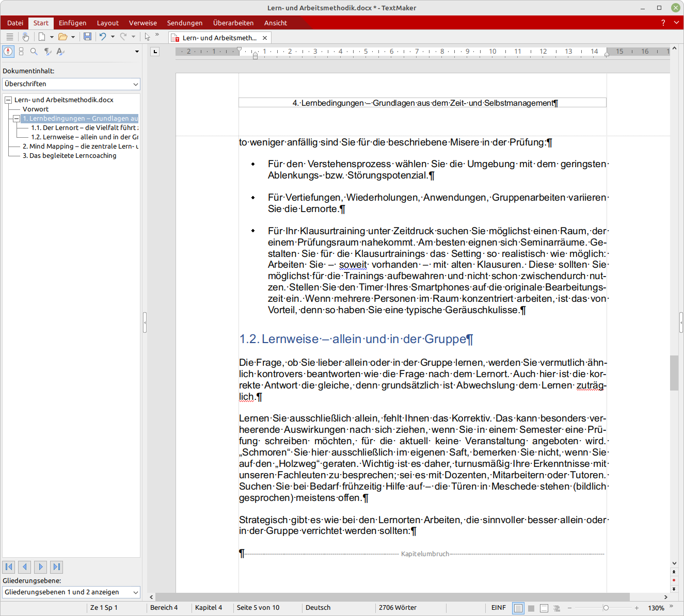This screenshot has width=684, height=616.
Task: Open the Einfügen ribbon tab
Action: click(x=72, y=23)
